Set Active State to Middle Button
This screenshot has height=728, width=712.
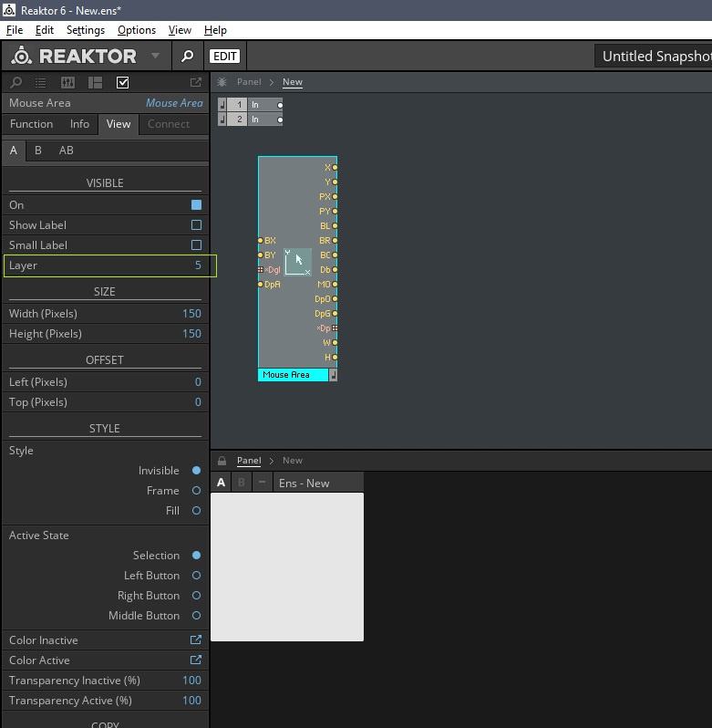[x=196, y=615]
